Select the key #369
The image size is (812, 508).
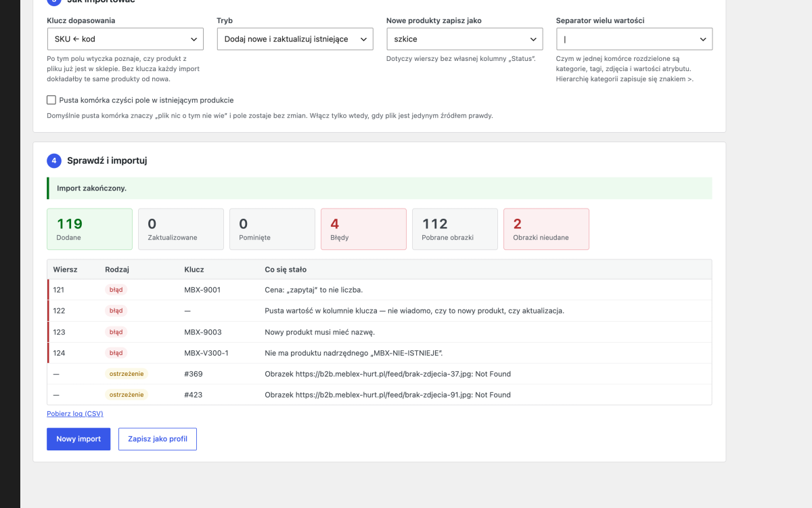[x=194, y=374]
